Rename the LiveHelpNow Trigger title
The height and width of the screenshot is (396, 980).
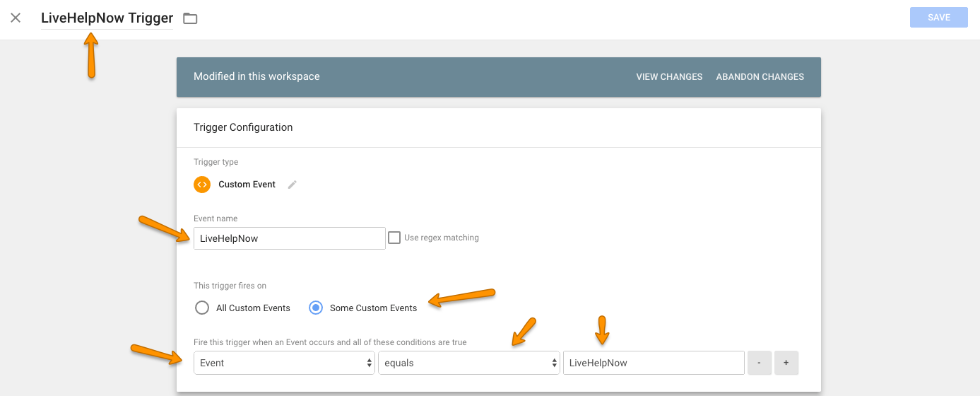coord(107,18)
